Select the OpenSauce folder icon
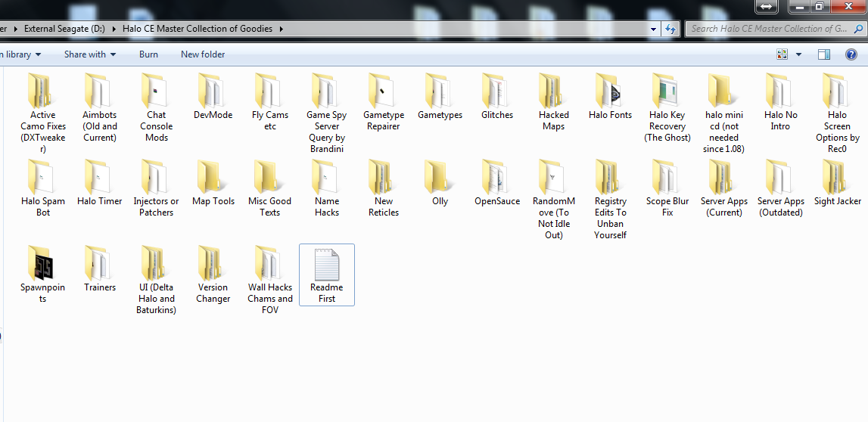Viewport: 868px width, 422px height. [x=496, y=177]
